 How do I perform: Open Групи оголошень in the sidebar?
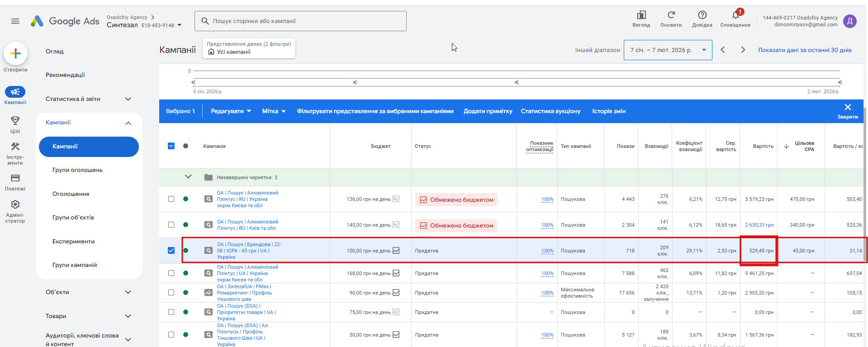click(77, 170)
